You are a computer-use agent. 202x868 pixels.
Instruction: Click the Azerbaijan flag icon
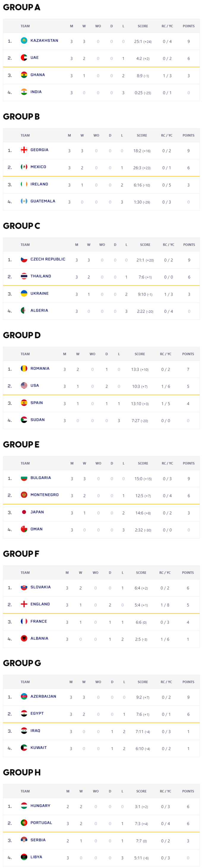tap(24, 696)
